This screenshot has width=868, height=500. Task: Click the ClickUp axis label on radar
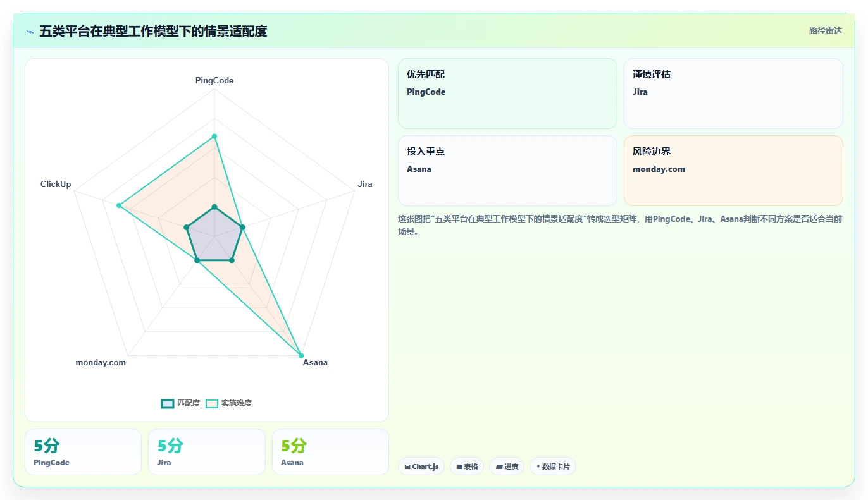[56, 184]
